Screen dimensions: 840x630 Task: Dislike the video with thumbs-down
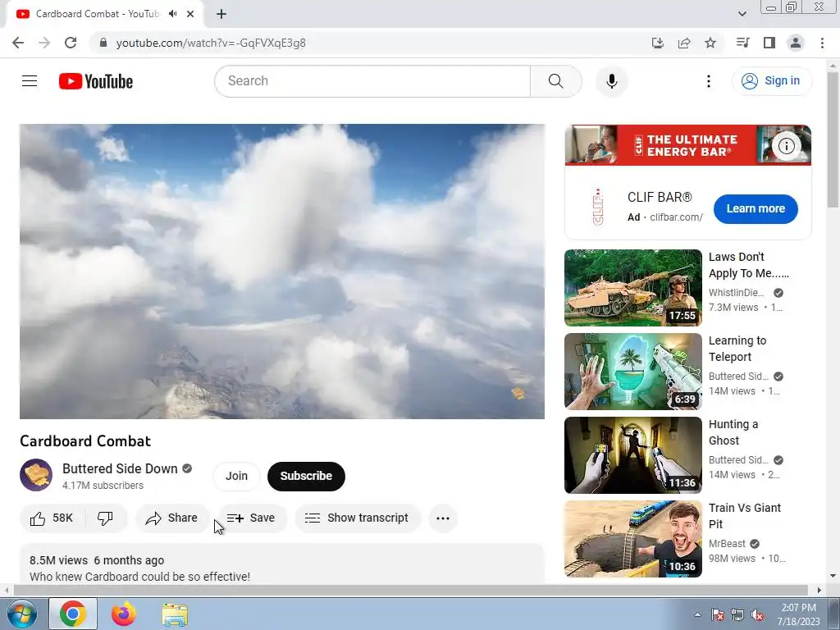[x=105, y=518]
